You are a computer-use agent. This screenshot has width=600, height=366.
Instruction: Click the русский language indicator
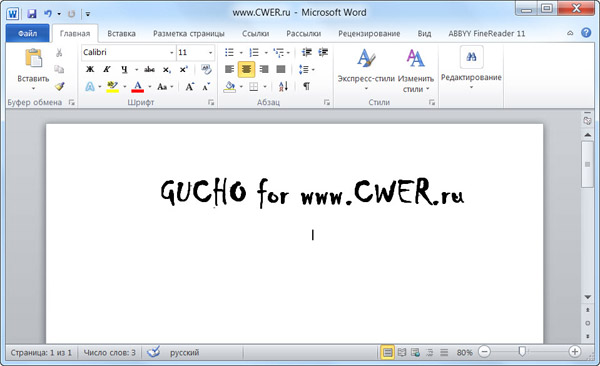coord(184,353)
